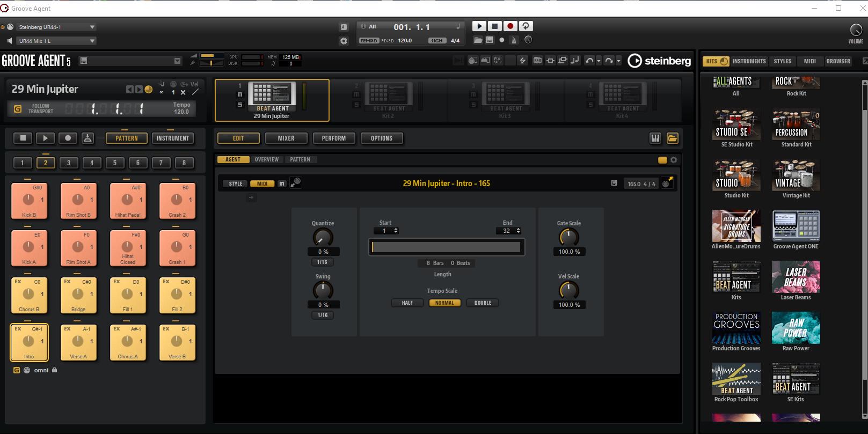The width and height of the screenshot is (868, 434).
Task: Open the OPTIONS page
Action: click(382, 138)
